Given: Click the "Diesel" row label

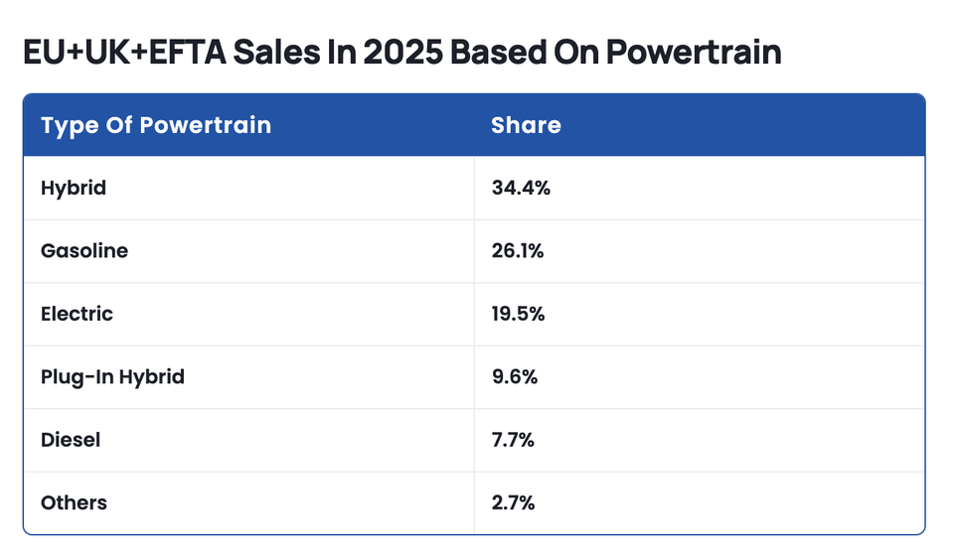Looking at the screenshot, I should click(71, 440).
